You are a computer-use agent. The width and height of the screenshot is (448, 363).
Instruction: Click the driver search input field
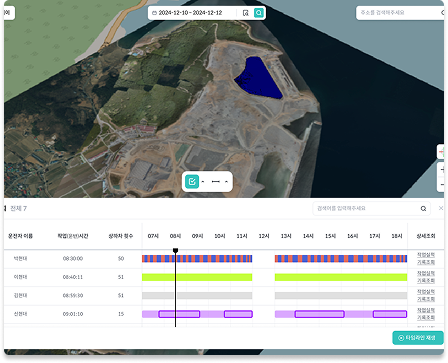coord(367,209)
